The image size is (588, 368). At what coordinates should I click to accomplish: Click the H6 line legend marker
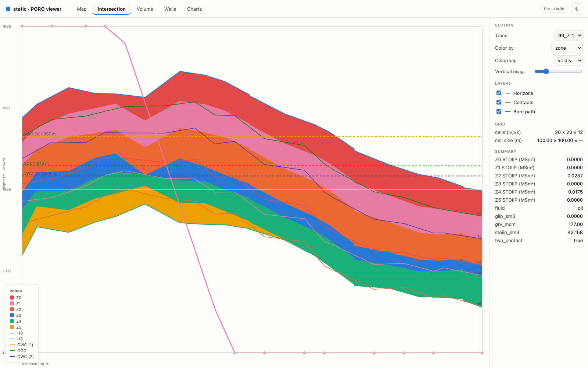[12, 339]
